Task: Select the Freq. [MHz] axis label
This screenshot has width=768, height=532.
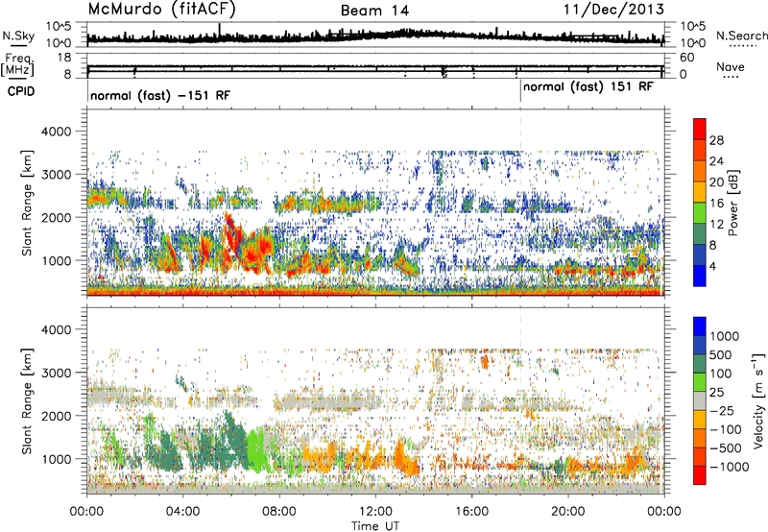Action: pyautogui.click(x=17, y=64)
